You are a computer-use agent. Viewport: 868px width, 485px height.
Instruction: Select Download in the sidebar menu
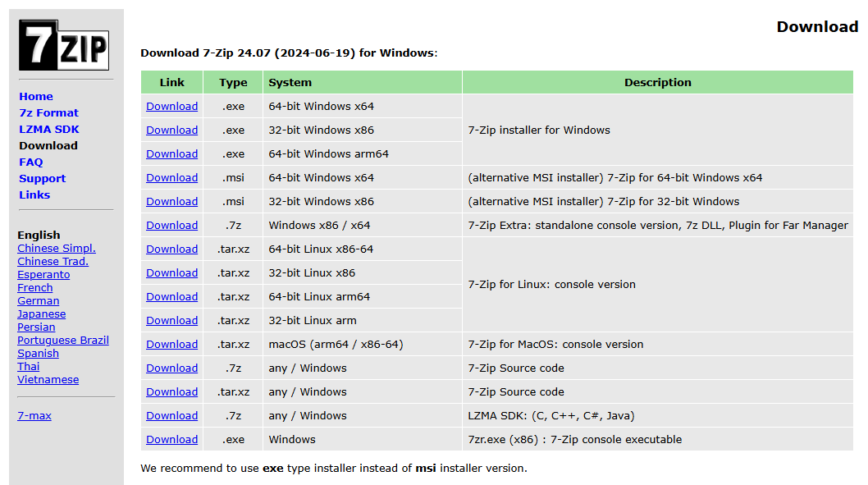(48, 145)
